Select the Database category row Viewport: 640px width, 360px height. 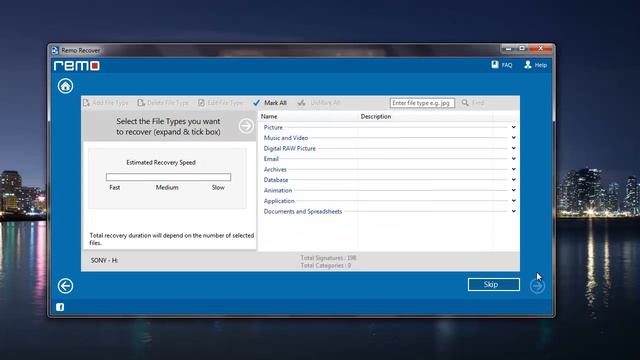point(389,180)
